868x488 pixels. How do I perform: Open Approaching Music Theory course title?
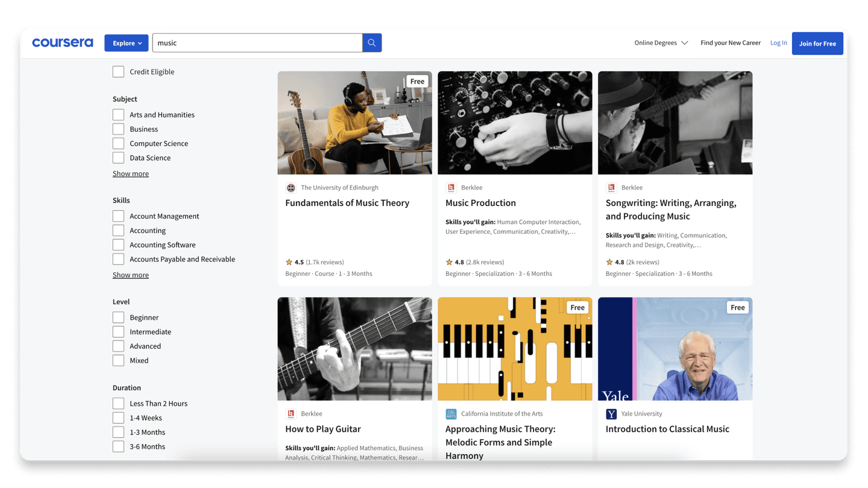pos(500,442)
